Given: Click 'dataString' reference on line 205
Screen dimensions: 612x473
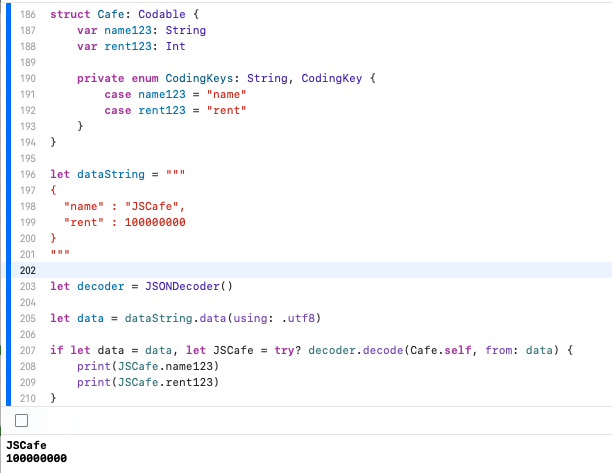Looking at the screenshot, I should click(x=158, y=318).
